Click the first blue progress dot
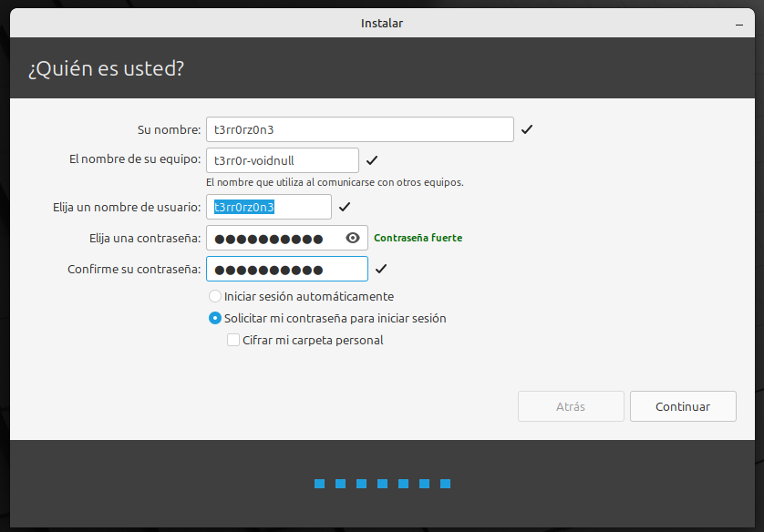764x532 pixels. point(320,484)
